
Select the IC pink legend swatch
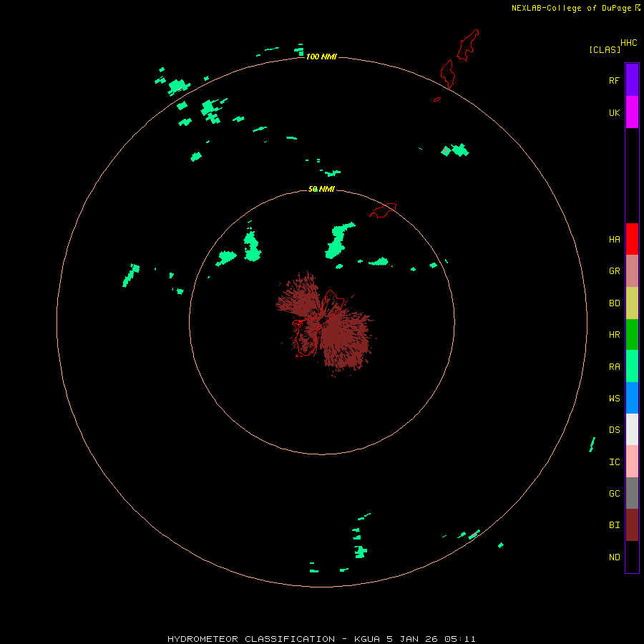point(632,462)
